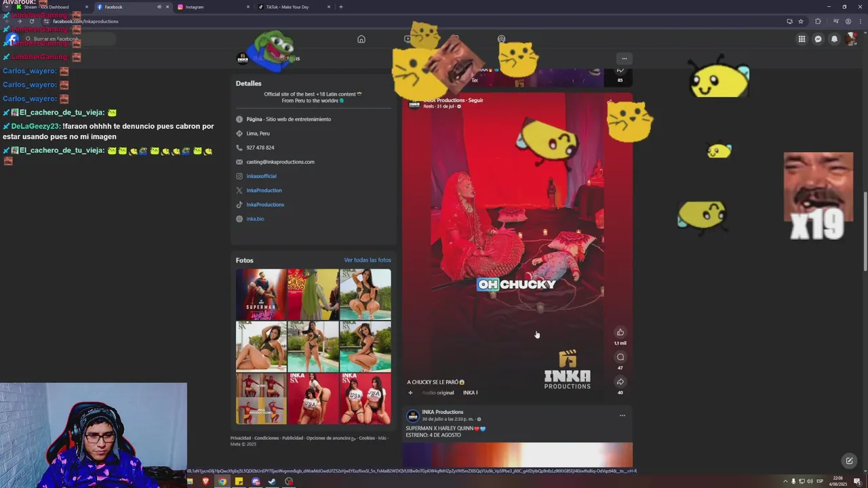Open the taskbar clock showing 22:06
This screenshot has height=488, width=868.
pos(838,481)
